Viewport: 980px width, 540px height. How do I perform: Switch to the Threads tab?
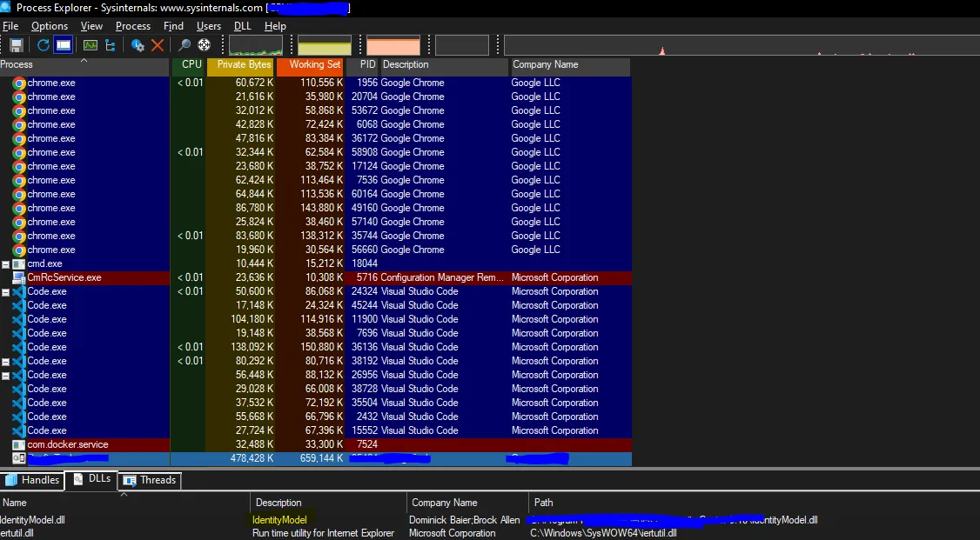(150, 480)
